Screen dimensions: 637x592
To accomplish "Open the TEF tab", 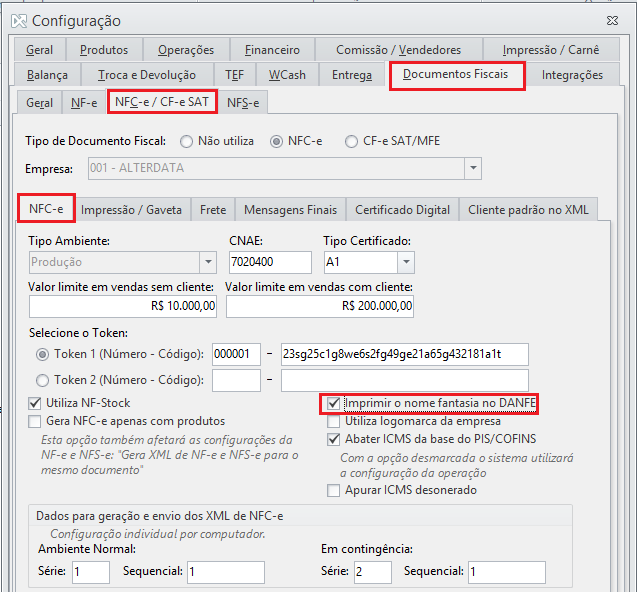I will pyautogui.click(x=235, y=75).
